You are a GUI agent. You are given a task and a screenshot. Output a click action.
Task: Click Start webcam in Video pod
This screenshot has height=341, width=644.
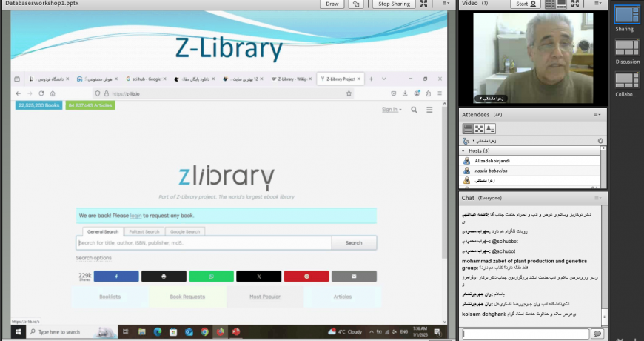click(526, 4)
